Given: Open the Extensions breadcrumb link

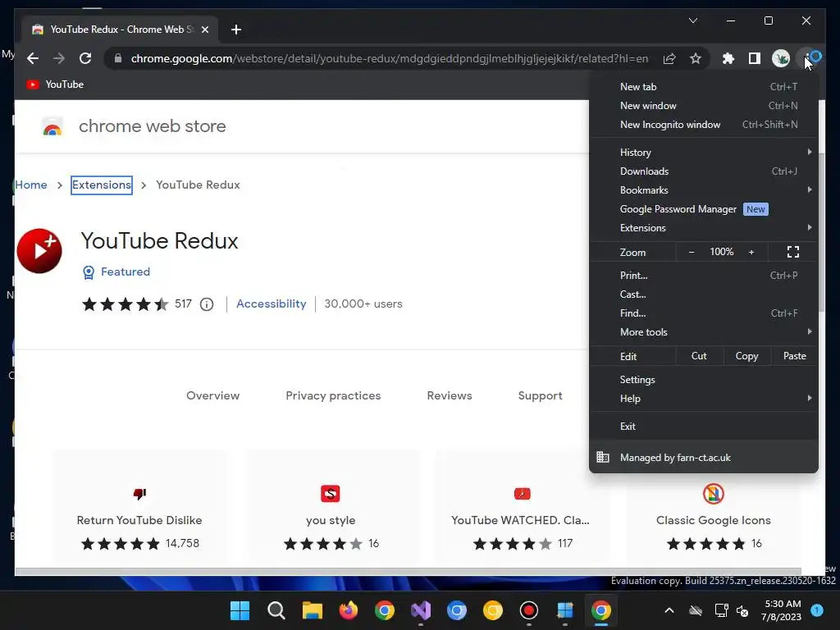Looking at the screenshot, I should coord(101,185).
